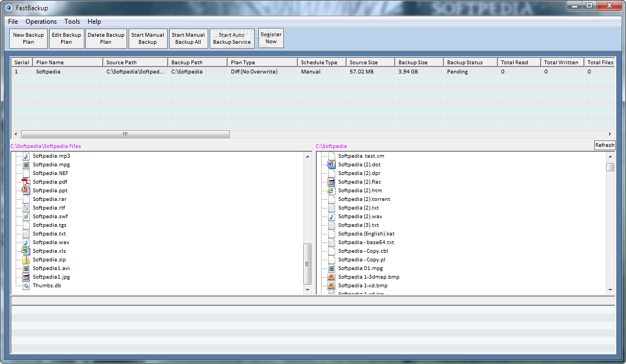Click the Softpedia 01.mpg video icon
Screen dimensions: 626x364
click(x=331, y=268)
